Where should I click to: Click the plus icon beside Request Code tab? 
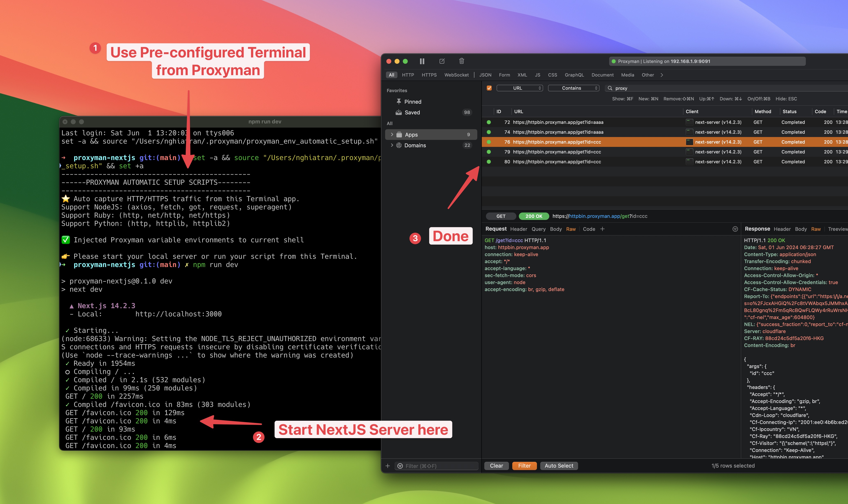point(602,229)
